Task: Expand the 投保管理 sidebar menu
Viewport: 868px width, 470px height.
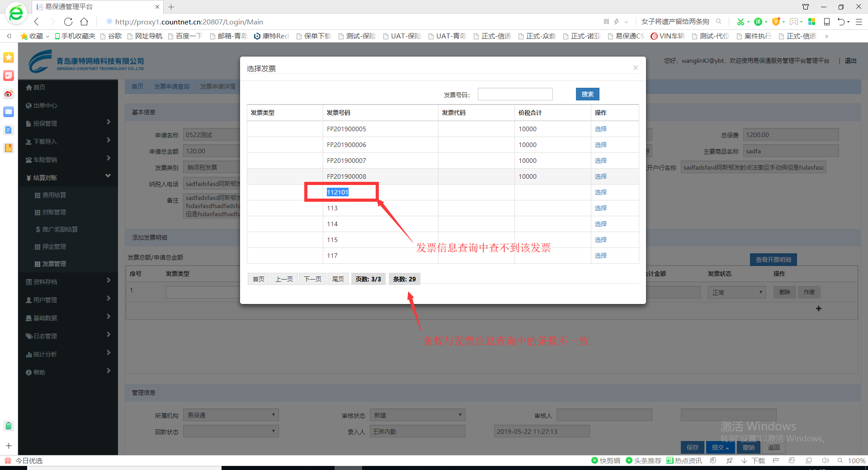Action: (x=68, y=123)
